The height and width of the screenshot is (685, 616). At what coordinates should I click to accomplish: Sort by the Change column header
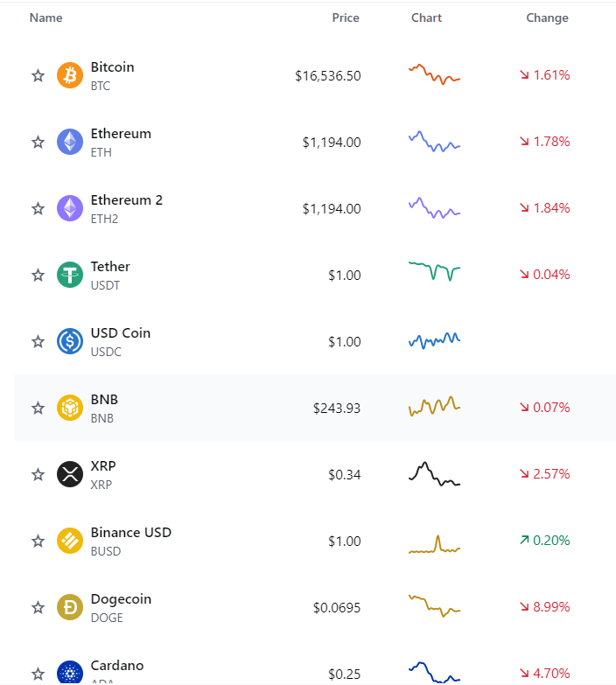tap(547, 17)
